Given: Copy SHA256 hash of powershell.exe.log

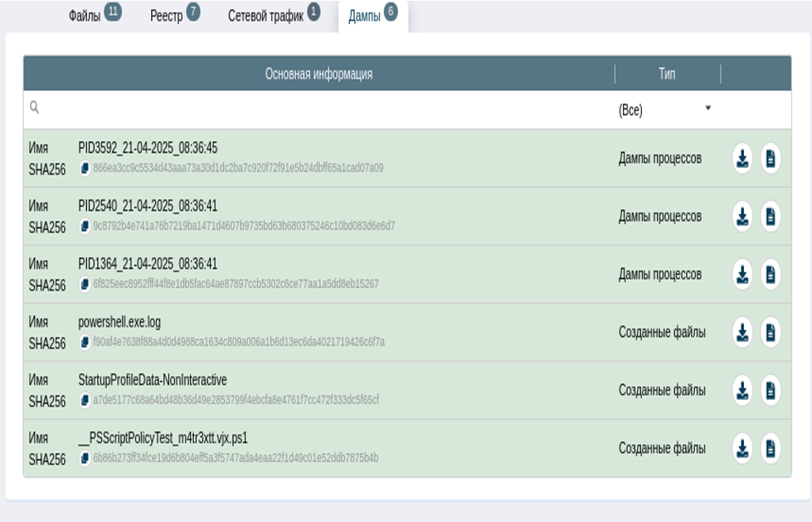Looking at the screenshot, I should [x=85, y=342].
